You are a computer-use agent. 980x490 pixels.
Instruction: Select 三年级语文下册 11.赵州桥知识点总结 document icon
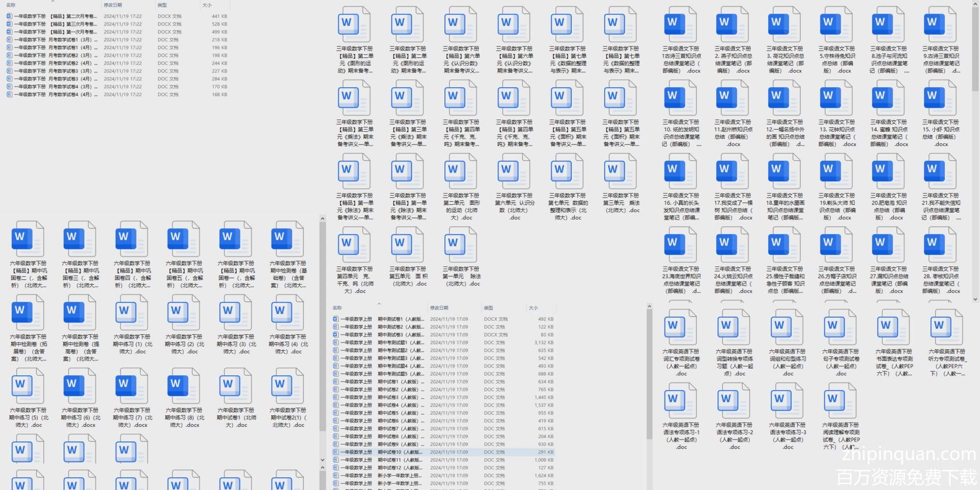(732, 98)
